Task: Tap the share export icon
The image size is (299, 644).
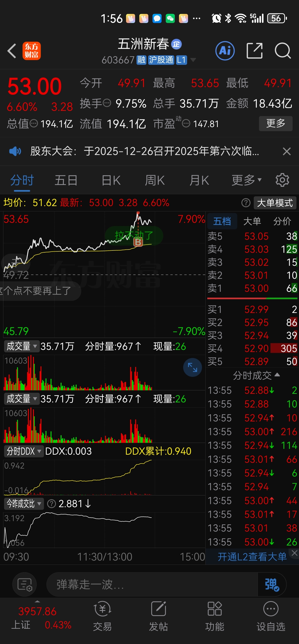Action: tap(254, 51)
